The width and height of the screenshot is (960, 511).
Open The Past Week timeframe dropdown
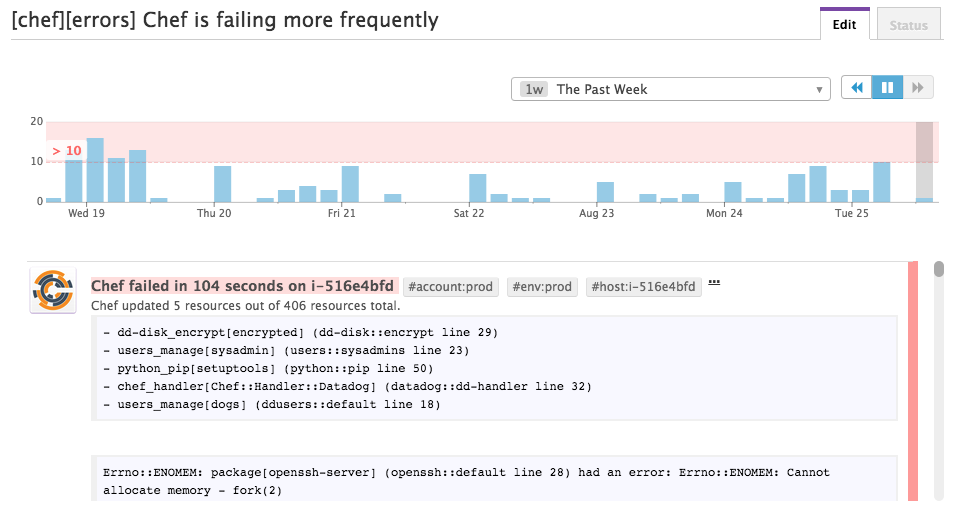click(x=670, y=89)
